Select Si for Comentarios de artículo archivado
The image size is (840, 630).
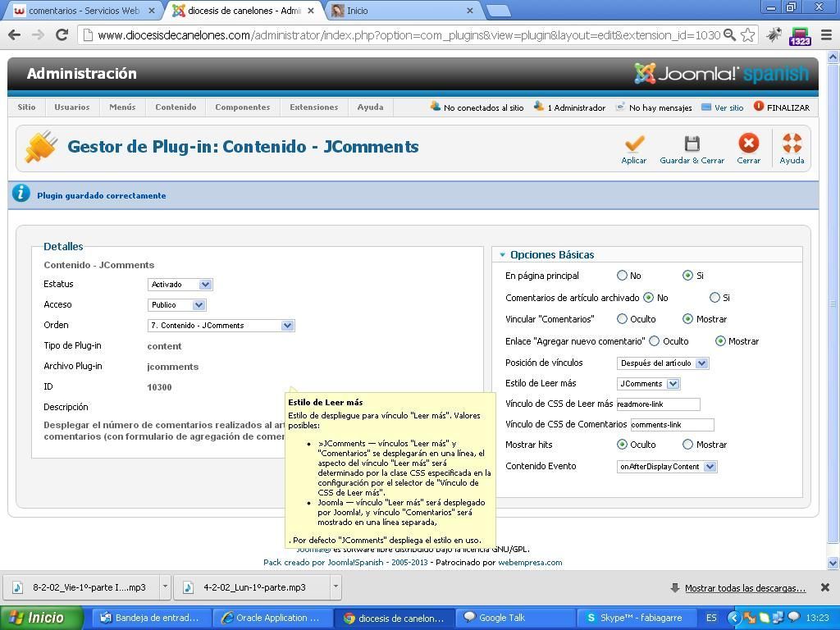pos(714,297)
